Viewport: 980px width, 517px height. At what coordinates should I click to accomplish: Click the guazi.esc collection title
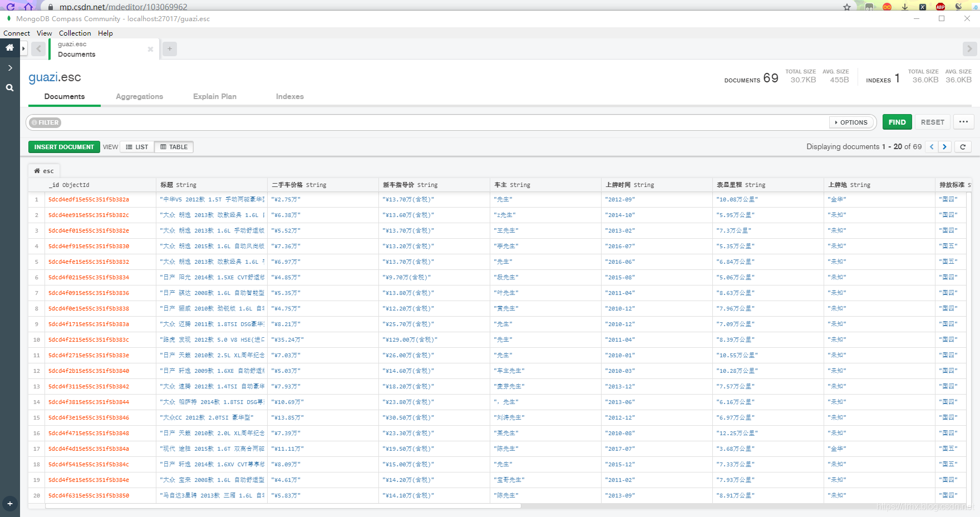[x=55, y=77]
